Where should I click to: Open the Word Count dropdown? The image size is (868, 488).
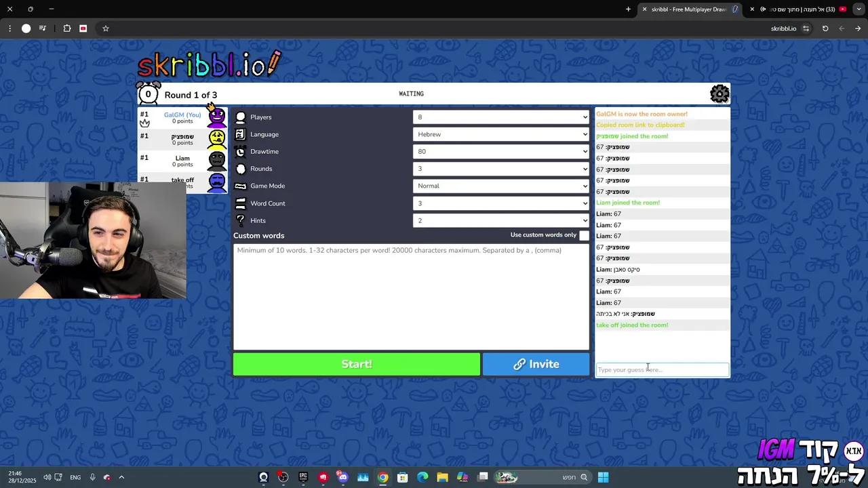(x=501, y=203)
